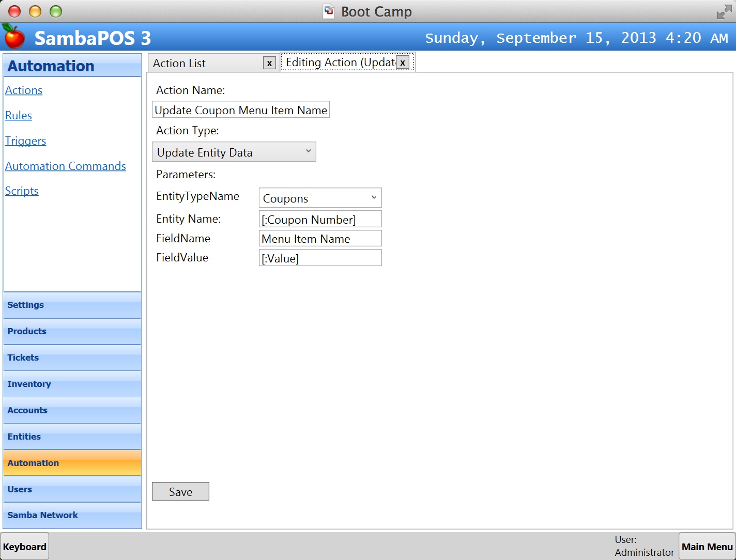Open the Actions link in sidebar
The height and width of the screenshot is (560, 736).
click(x=24, y=90)
